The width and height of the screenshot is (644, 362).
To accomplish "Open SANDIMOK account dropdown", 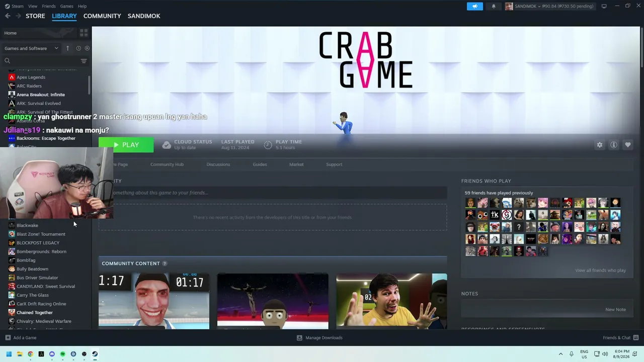I will click(x=549, y=6).
